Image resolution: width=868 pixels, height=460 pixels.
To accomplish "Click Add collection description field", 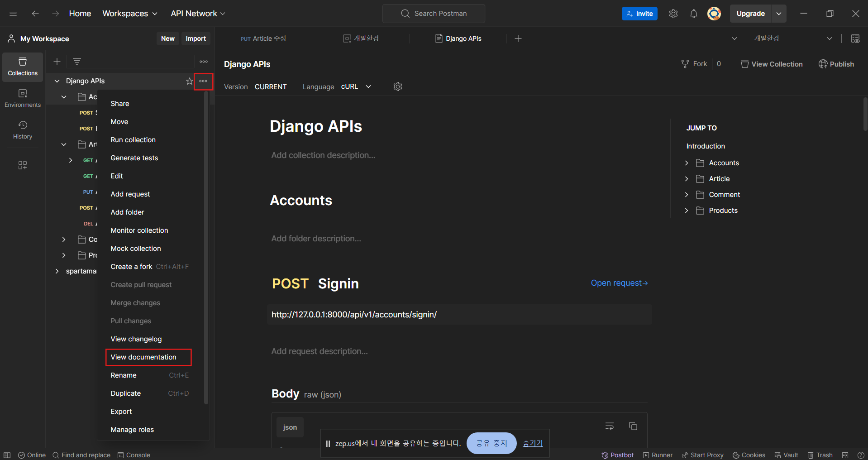I will point(323,155).
